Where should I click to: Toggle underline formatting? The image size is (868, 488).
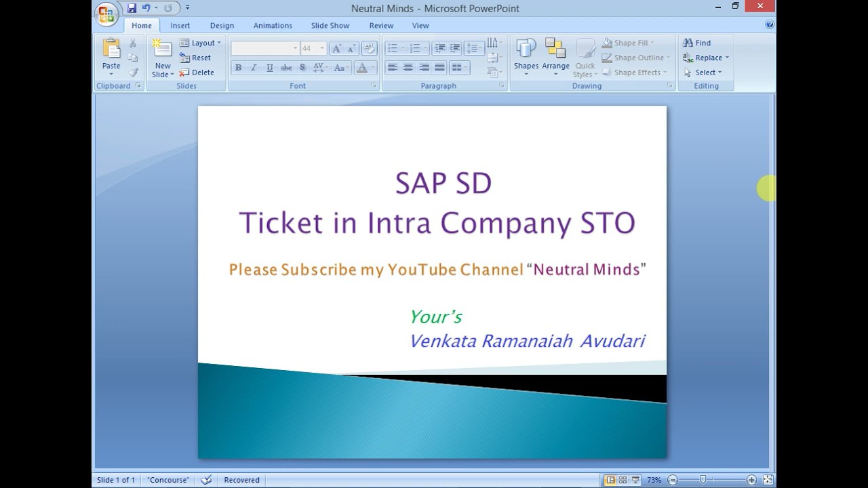(270, 68)
